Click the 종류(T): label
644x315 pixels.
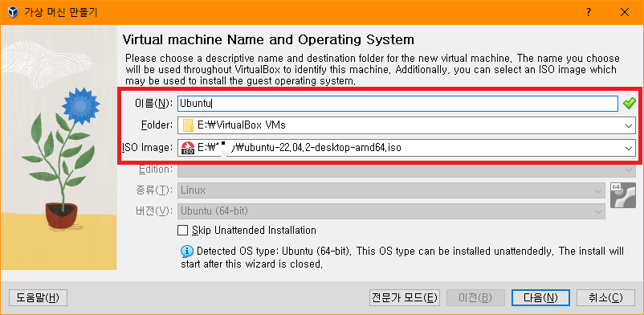pyautogui.click(x=155, y=190)
